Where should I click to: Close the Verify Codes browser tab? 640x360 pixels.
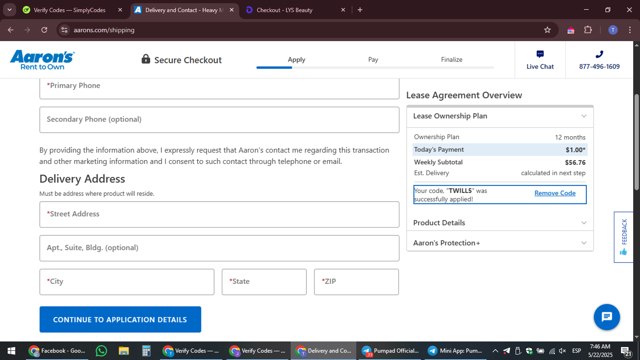pyautogui.click(x=120, y=10)
